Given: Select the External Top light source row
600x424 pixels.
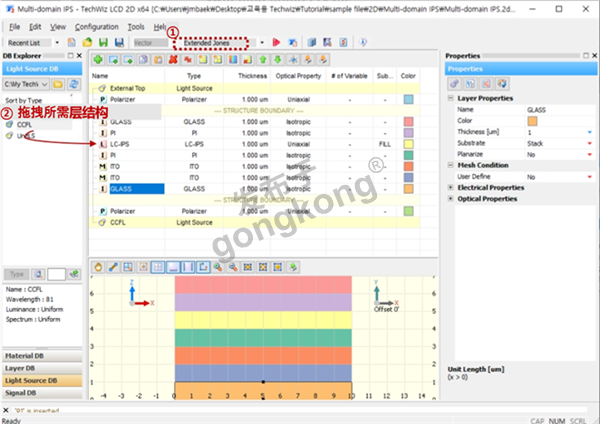Looking at the screenshot, I should click(x=254, y=88).
